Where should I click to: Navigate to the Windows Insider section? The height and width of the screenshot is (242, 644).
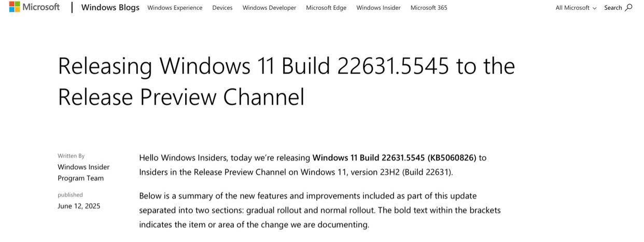379,8
